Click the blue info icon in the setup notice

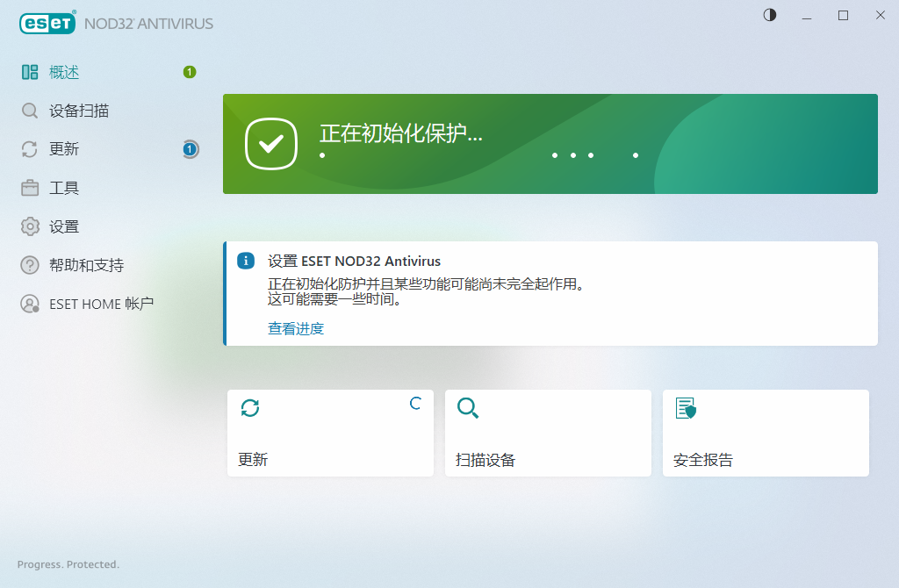tap(246, 261)
